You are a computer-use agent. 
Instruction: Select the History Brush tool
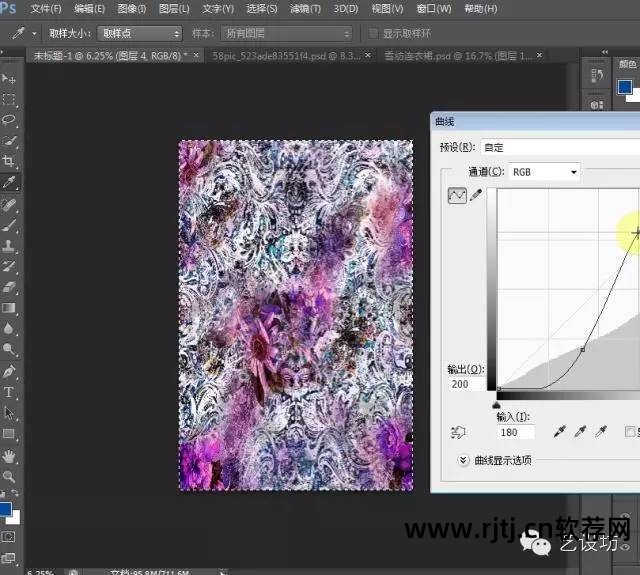[9, 266]
